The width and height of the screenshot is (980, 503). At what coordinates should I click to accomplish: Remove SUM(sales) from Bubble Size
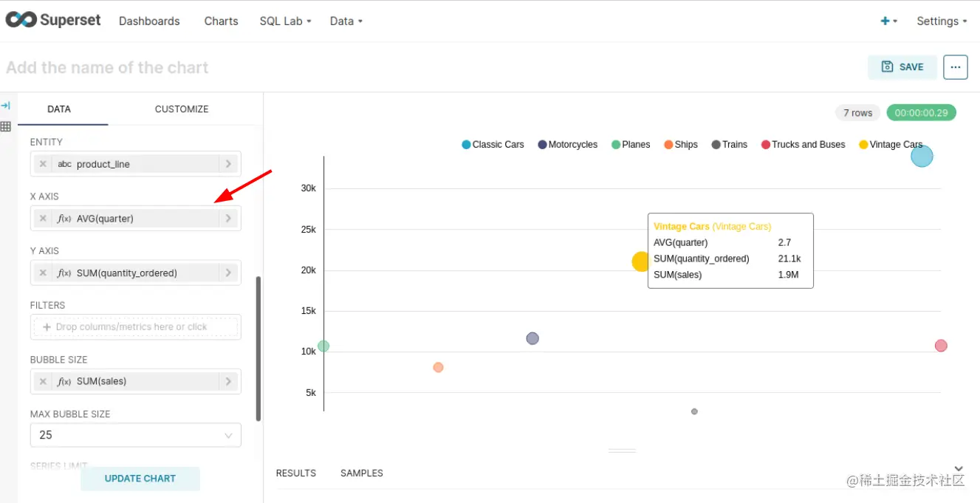[x=44, y=381]
